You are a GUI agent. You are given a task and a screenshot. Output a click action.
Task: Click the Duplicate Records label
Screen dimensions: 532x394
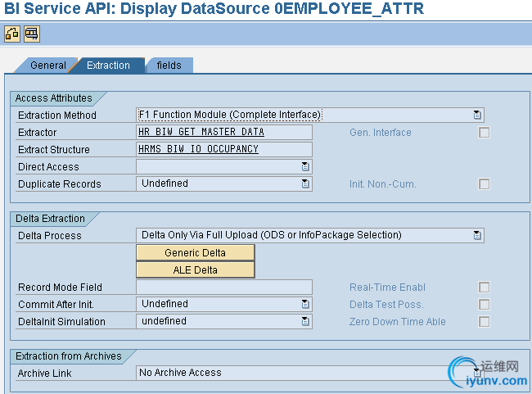60,184
